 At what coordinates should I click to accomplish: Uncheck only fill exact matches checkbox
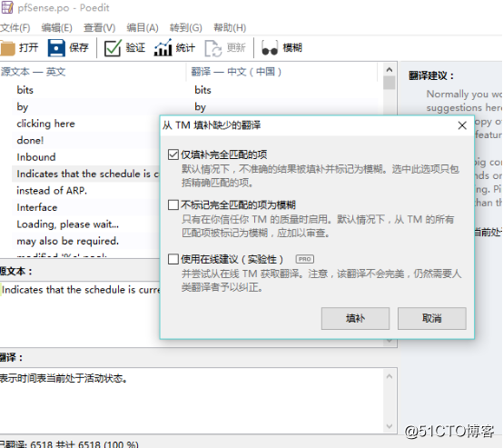tap(173, 154)
